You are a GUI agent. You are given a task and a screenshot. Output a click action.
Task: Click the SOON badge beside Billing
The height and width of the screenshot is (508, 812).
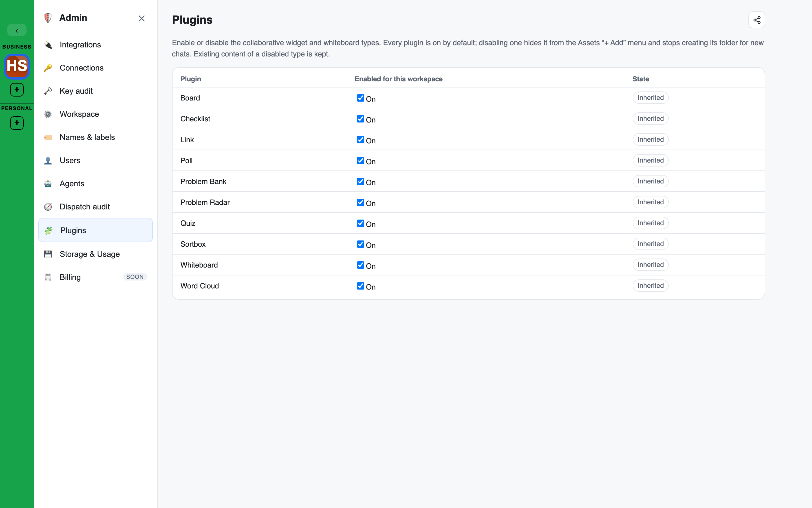pyautogui.click(x=135, y=277)
